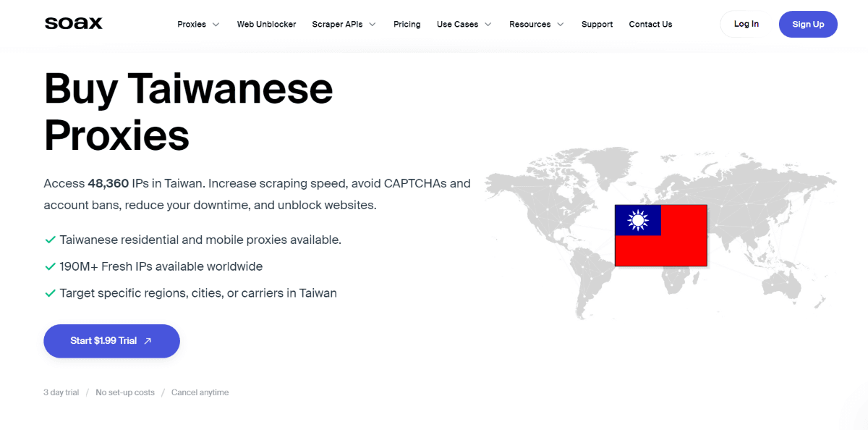
Task: Click "190M+ Fresh IPs available worldwide" text
Action: tap(161, 266)
